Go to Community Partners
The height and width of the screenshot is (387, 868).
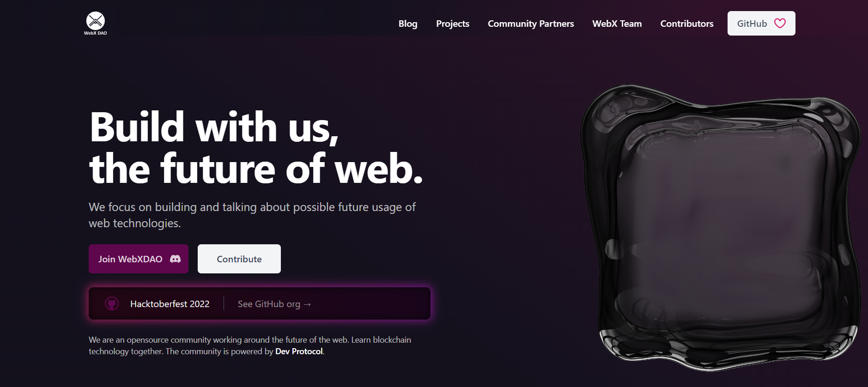(531, 24)
